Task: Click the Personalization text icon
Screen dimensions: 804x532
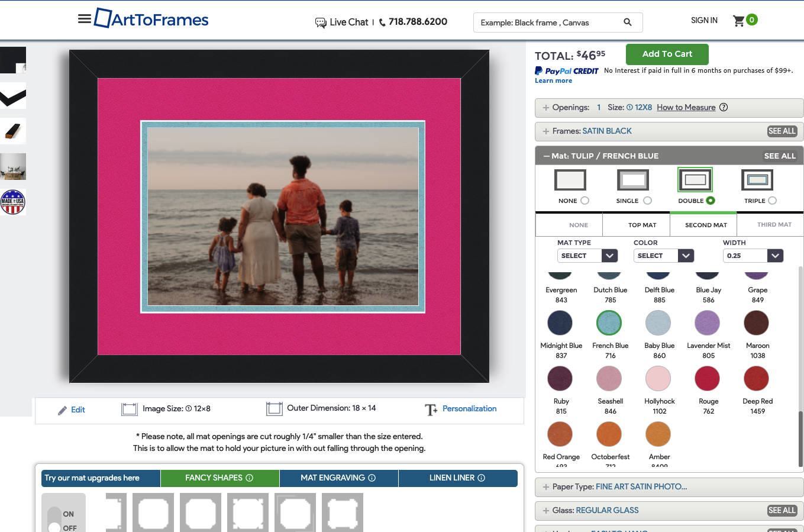Action: click(431, 410)
